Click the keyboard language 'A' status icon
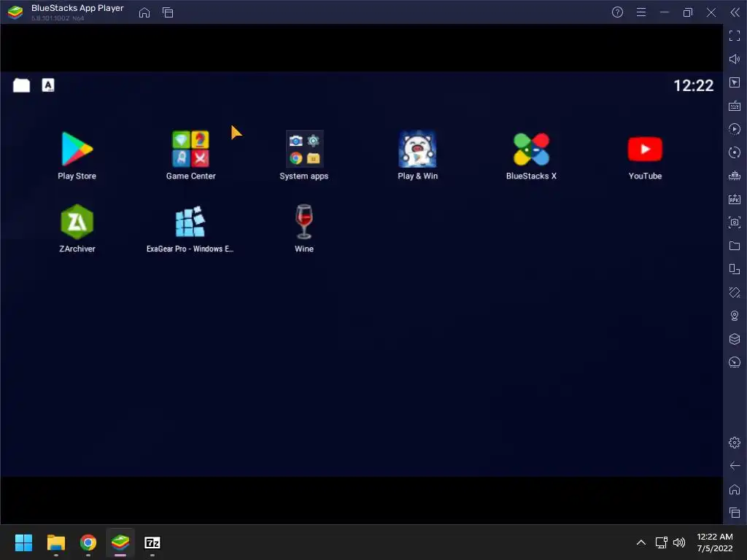Image resolution: width=747 pixels, height=560 pixels. 48,85
